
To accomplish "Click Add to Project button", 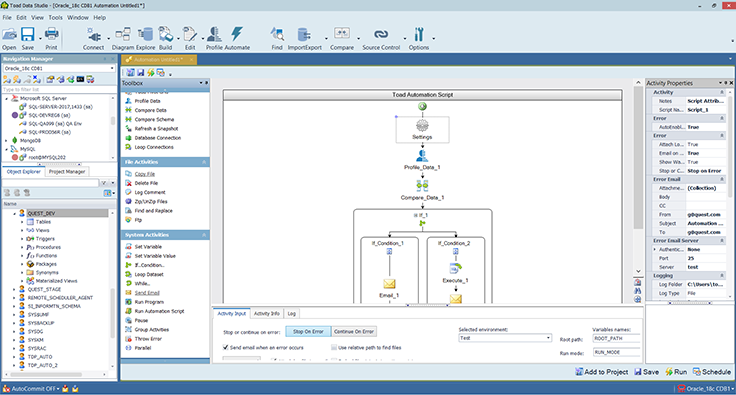I will tap(602, 372).
